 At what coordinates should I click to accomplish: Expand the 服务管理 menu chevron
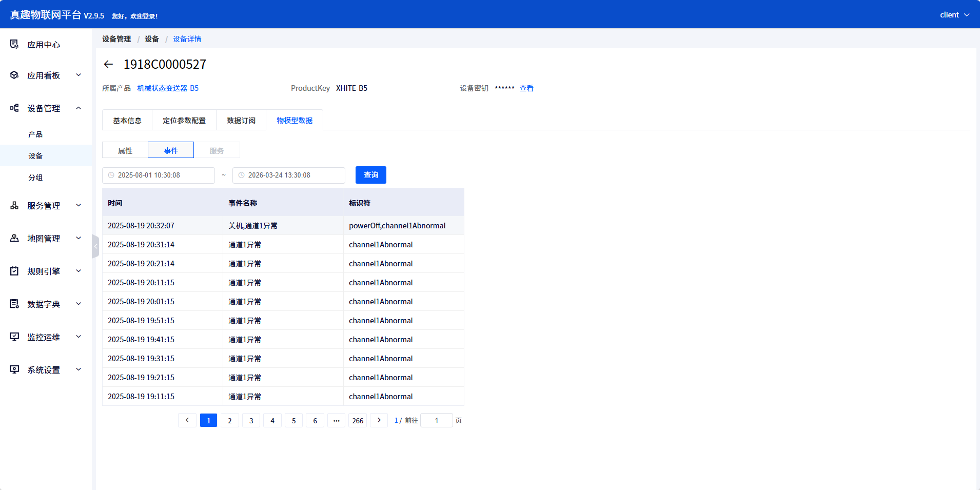point(79,205)
